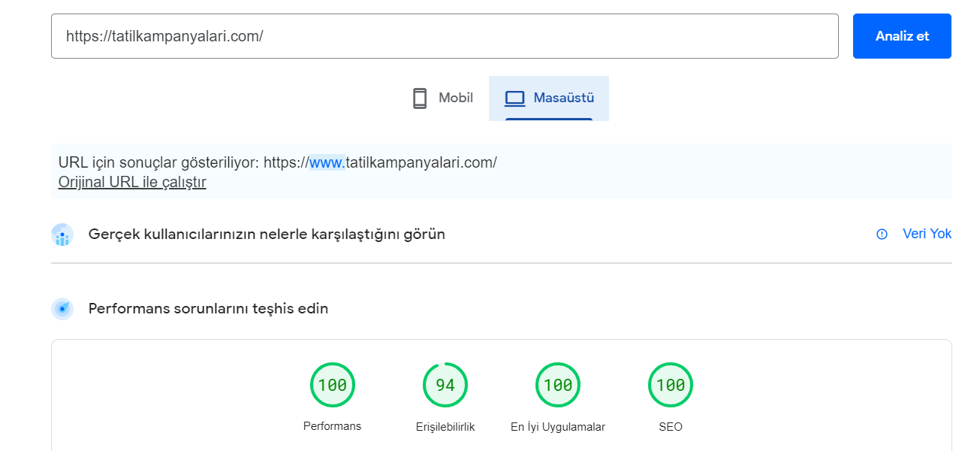This screenshot has height=451, width=980.
Task: Switch to the Mobil tab
Action: coord(442,98)
